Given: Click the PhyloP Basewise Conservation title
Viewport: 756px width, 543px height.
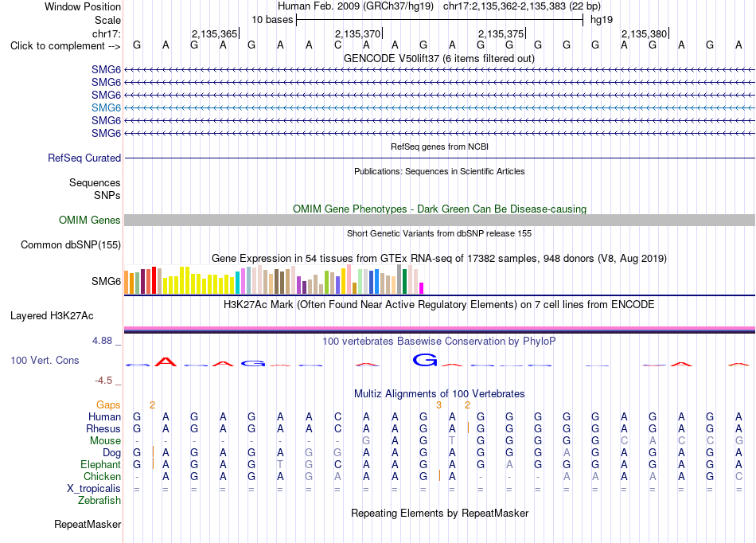Looking at the screenshot, I should tap(439, 342).
